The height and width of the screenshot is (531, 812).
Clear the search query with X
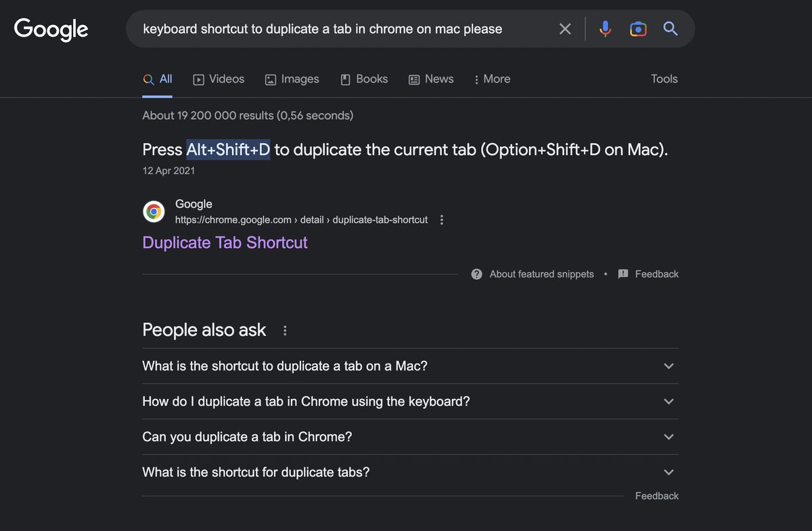[565, 28]
